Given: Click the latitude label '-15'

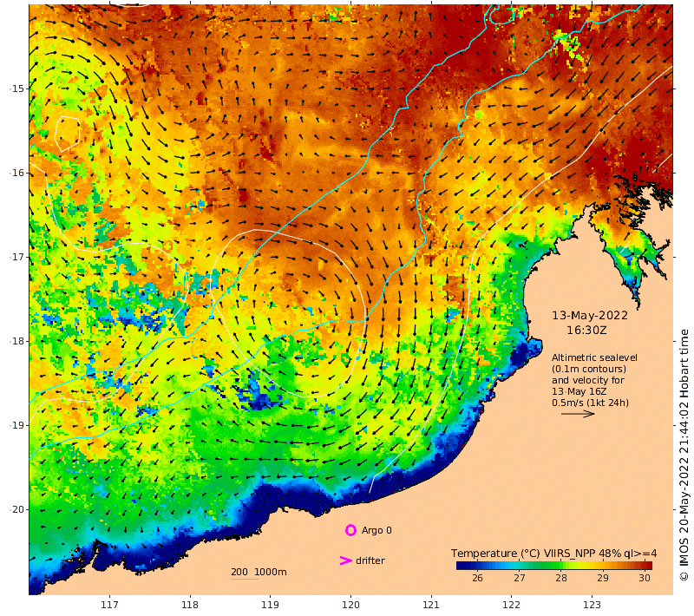Looking at the screenshot, I should [x=16, y=88].
